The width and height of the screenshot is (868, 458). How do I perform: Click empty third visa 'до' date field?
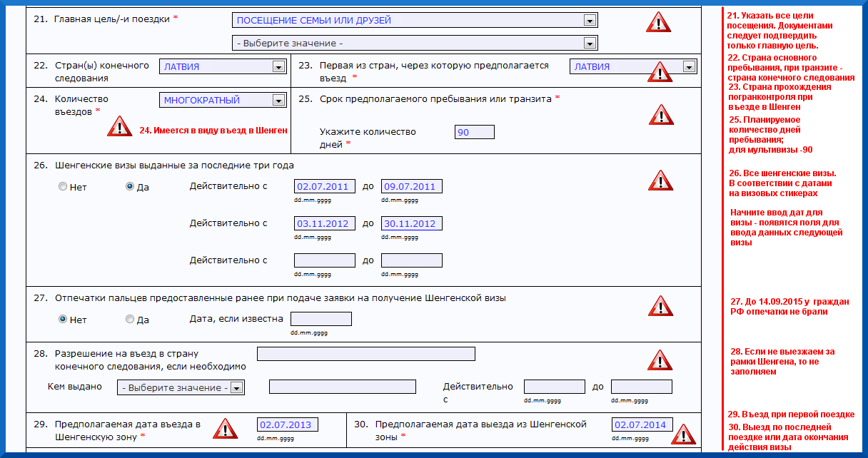(412, 260)
